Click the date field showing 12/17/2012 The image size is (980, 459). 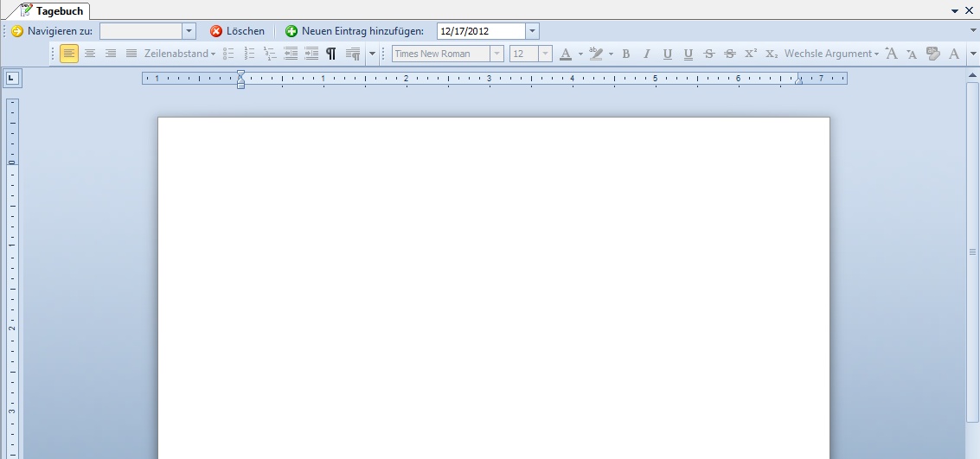(x=481, y=31)
